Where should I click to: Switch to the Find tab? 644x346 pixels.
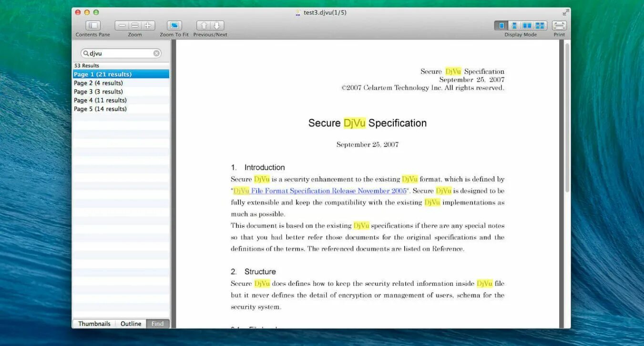pyautogui.click(x=157, y=324)
